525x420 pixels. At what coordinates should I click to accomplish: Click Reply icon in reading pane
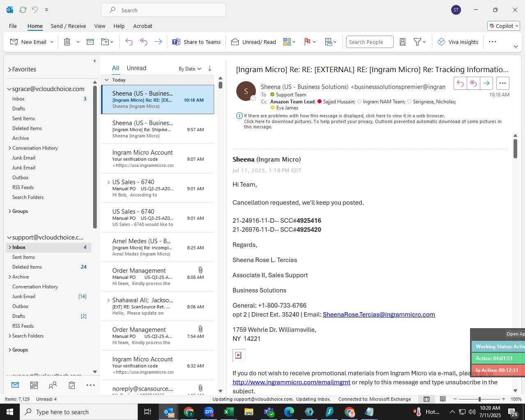tap(460, 83)
